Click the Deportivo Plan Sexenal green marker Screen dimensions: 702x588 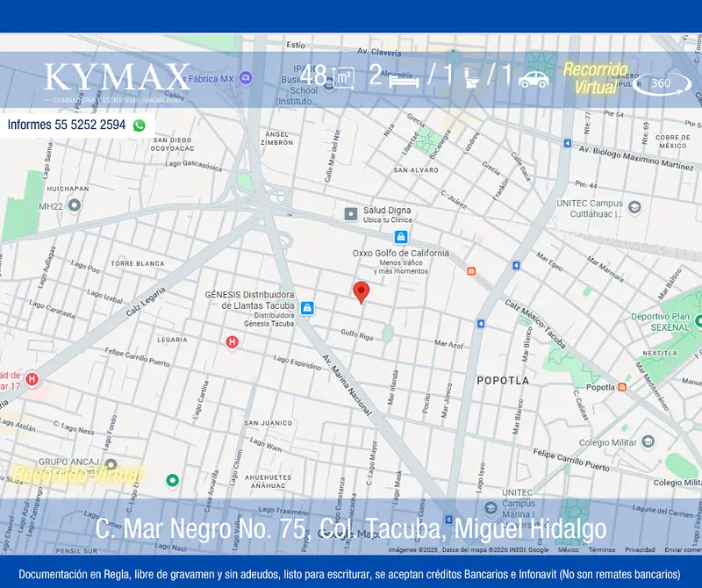[x=698, y=320]
